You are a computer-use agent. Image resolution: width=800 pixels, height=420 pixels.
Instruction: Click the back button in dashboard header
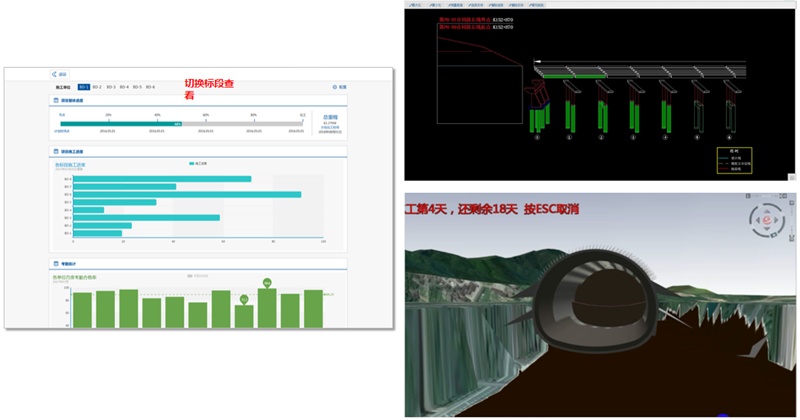tap(58, 74)
